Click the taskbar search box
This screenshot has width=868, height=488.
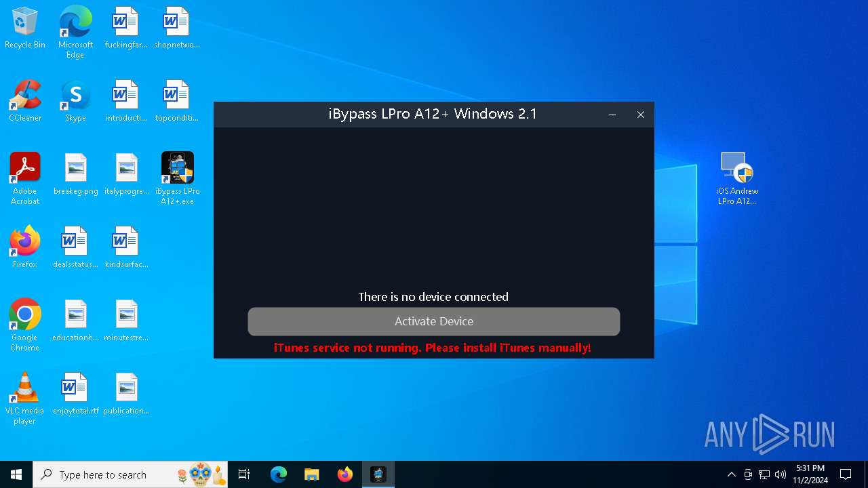[x=131, y=474]
